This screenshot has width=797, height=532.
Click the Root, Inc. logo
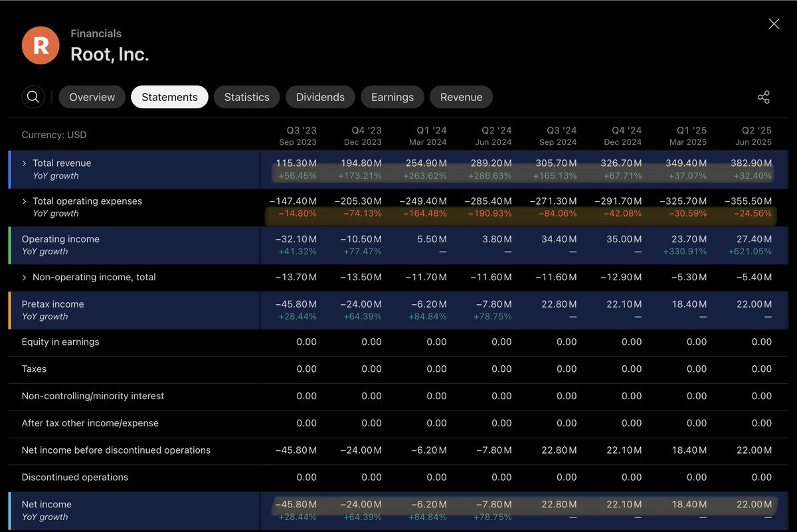[41, 45]
